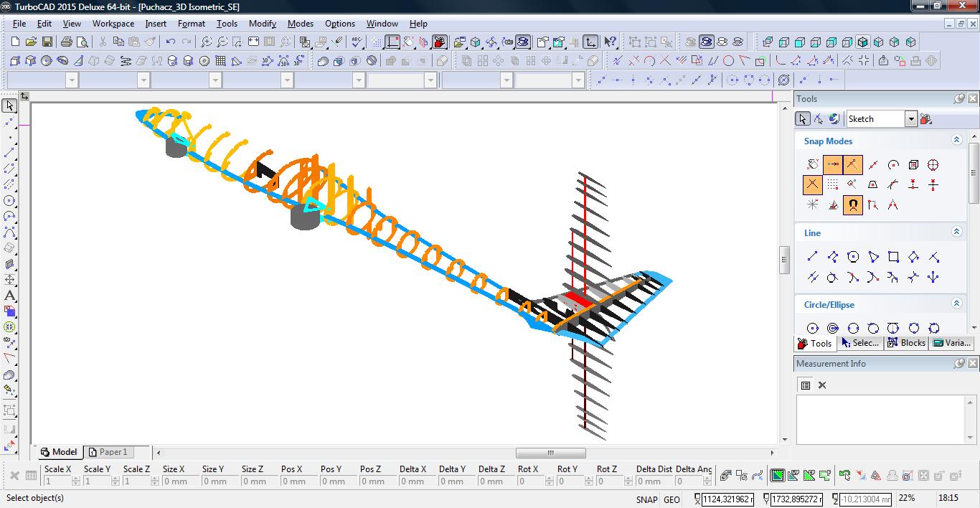
Task: Collapse the Circle/Ellipse section
Action: click(x=956, y=304)
